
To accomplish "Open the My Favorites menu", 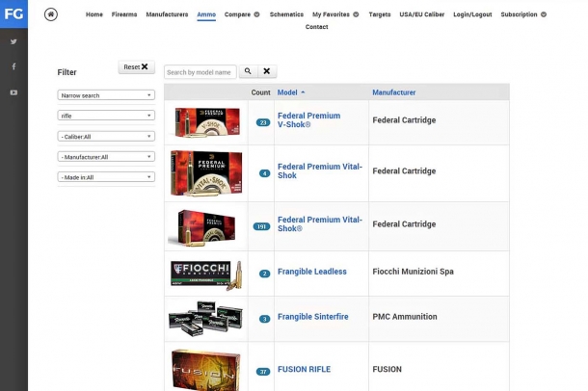I will [x=331, y=14].
